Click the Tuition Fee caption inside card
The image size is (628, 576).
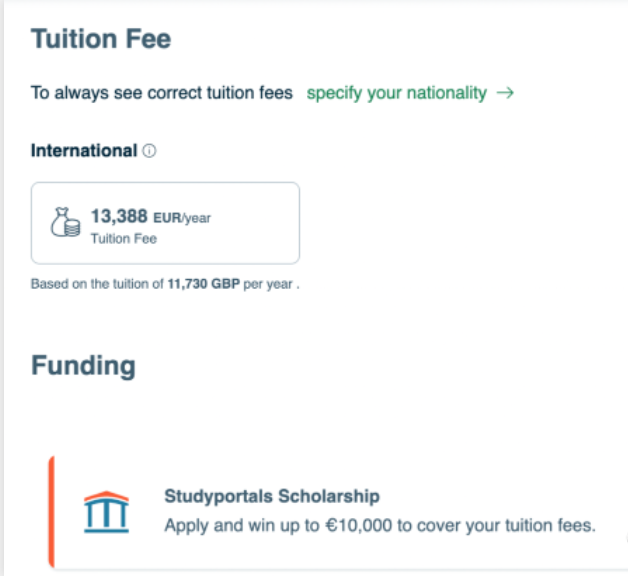pyautogui.click(x=124, y=238)
